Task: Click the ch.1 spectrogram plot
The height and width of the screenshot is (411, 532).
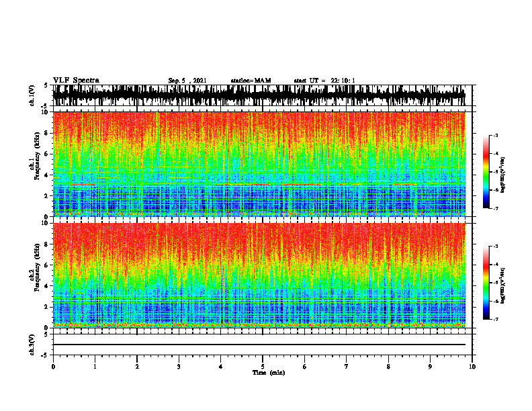Action: [259, 164]
